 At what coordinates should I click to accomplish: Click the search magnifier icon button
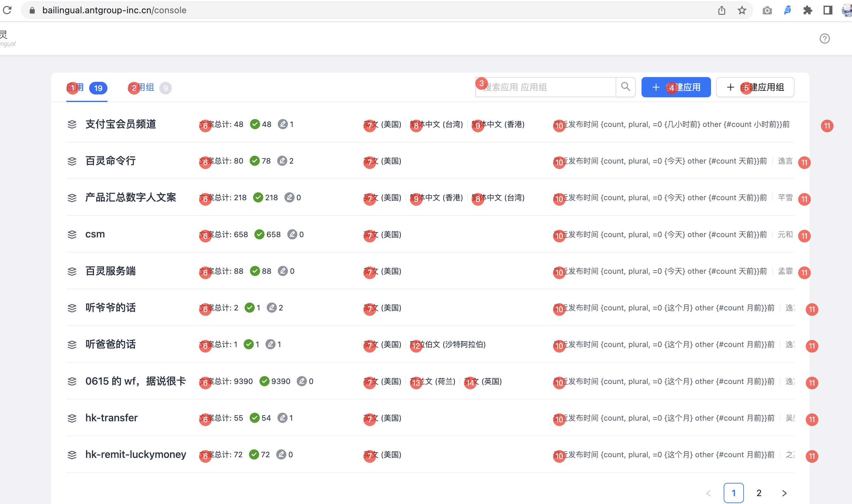625,87
